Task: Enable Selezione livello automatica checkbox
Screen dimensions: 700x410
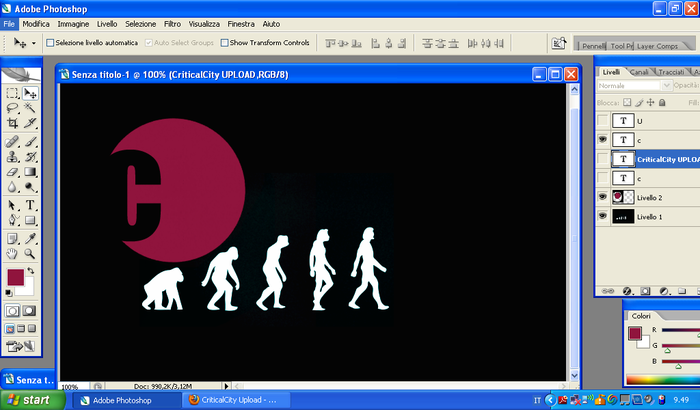Action: (x=50, y=42)
